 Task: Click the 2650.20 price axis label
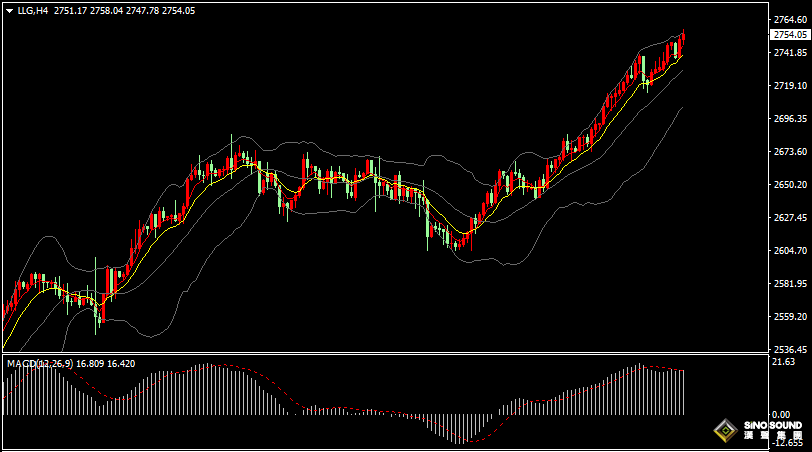pos(790,185)
